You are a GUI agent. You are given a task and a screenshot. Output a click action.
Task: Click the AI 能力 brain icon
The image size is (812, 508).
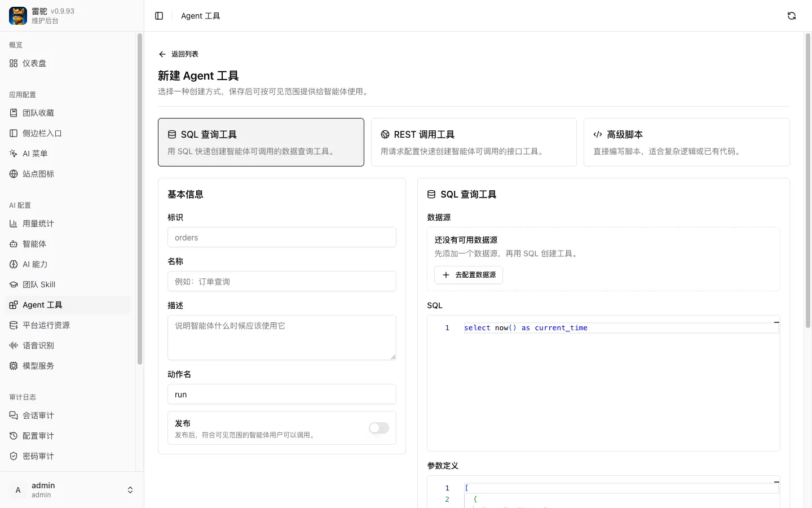pyautogui.click(x=14, y=264)
